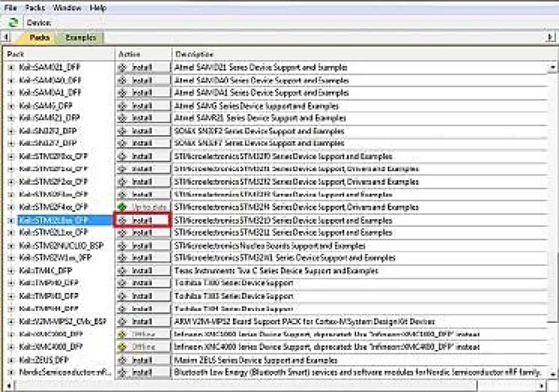This screenshot has width=559, height=392.
Task: Open the Packs menu
Action: pyautogui.click(x=35, y=8)
